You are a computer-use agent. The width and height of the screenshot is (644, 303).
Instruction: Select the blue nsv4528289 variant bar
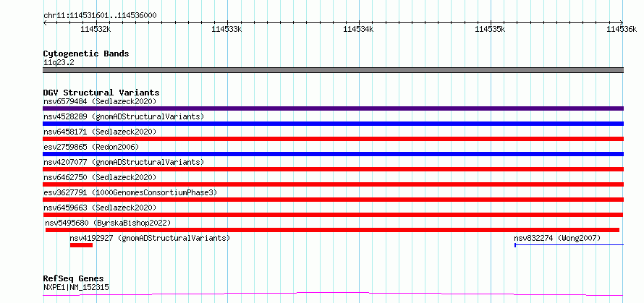coord(333,124)
